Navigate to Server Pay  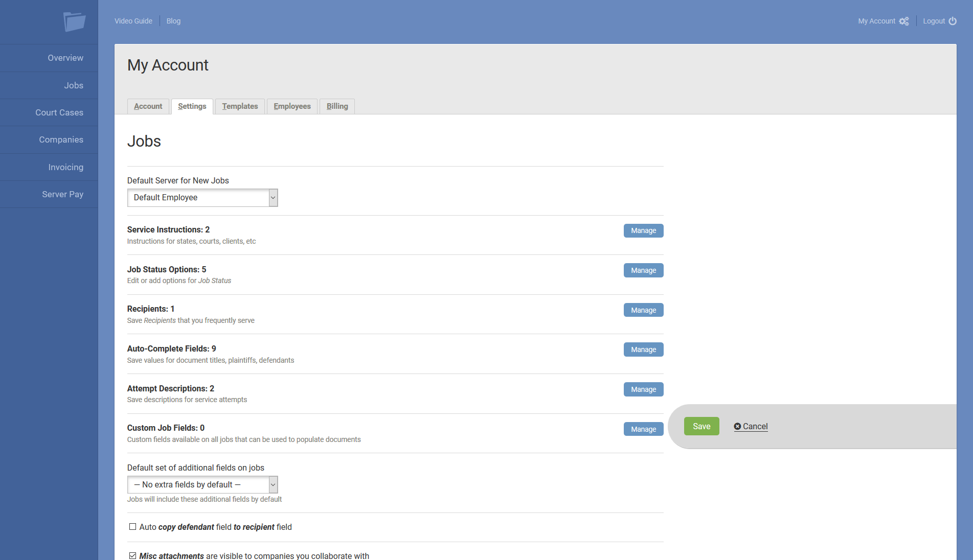tap(62, 194)
